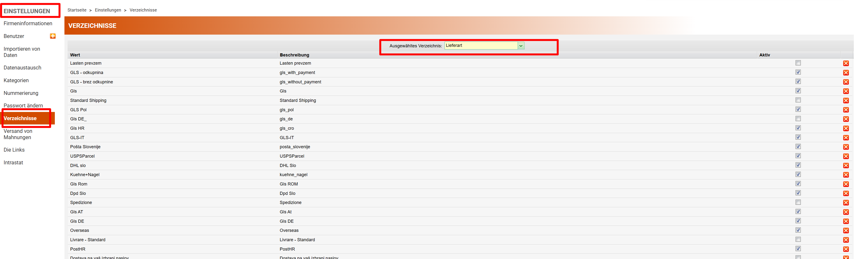Select the gls_with_payment description cell

click(297, 73)
